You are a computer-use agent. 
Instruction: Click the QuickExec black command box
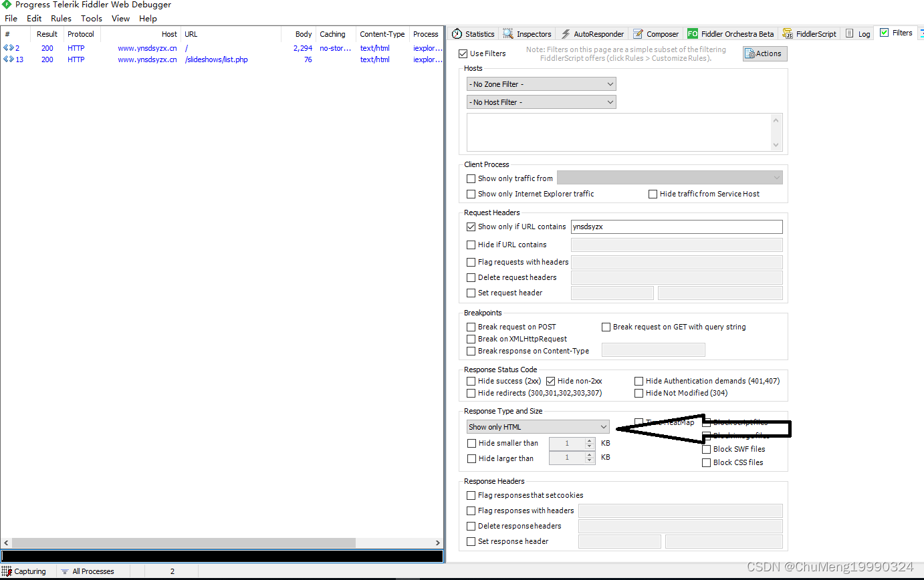pos(221,556)
